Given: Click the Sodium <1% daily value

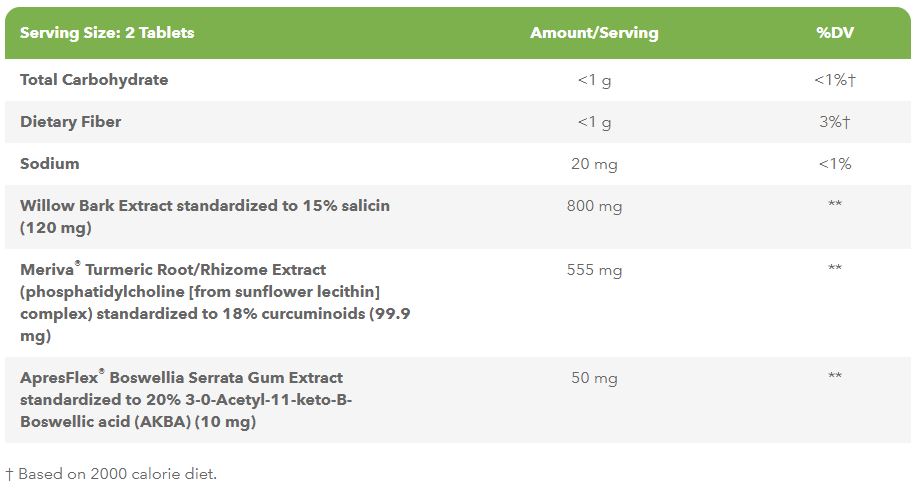Looking at the screenshot, I should coord(835,164).
